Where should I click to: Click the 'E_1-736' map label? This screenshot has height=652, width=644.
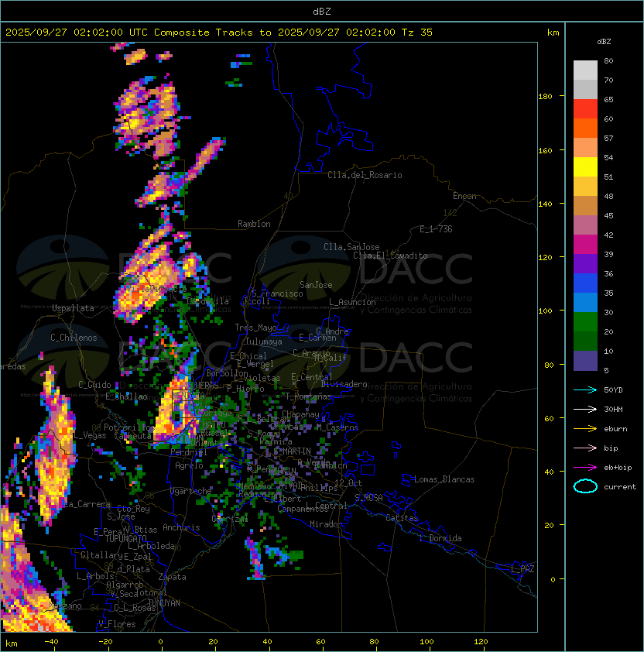(436, 229)
